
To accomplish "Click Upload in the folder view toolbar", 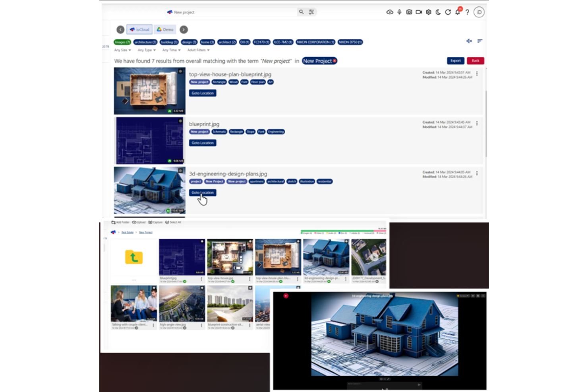I will pyautogui.click(x=139, y=222).
